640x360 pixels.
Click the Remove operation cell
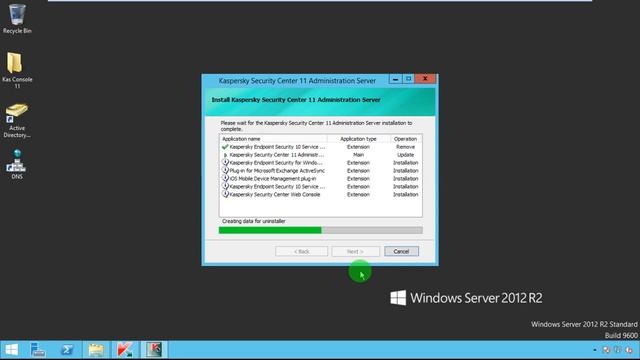pos(405,147)
